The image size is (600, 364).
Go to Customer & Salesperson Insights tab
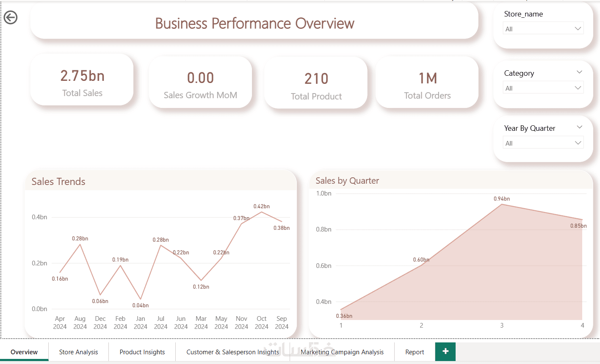(232, 352)
